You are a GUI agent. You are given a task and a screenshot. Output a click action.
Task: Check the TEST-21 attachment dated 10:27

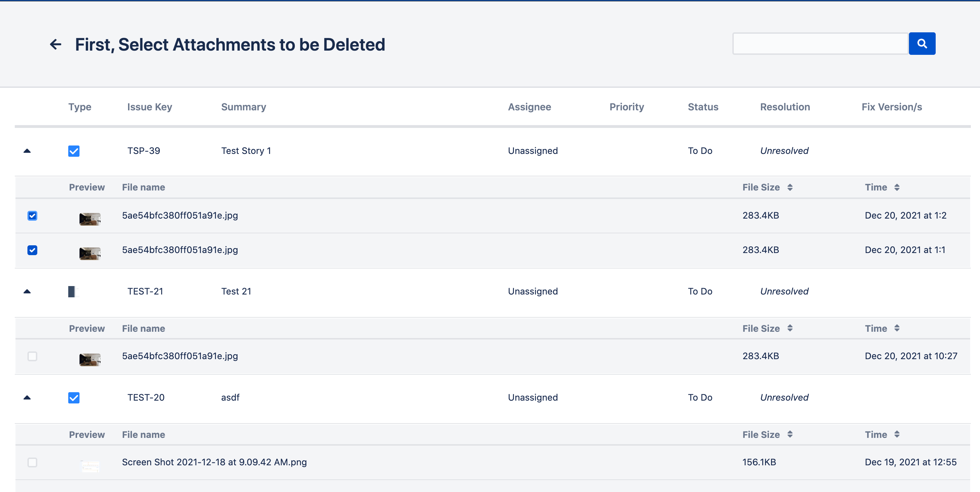click(32, 356)
